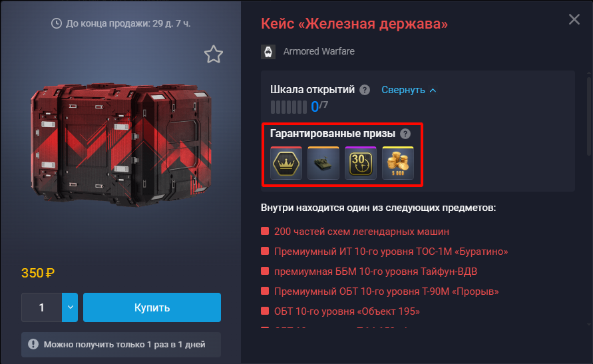Click the exclamation info icon
This screenshot has width=593, height=364.
coord(33,344)
